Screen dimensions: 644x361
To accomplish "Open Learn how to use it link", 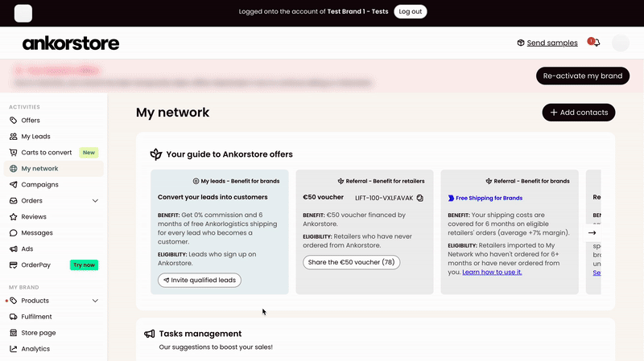I will [x=492, y=272].
